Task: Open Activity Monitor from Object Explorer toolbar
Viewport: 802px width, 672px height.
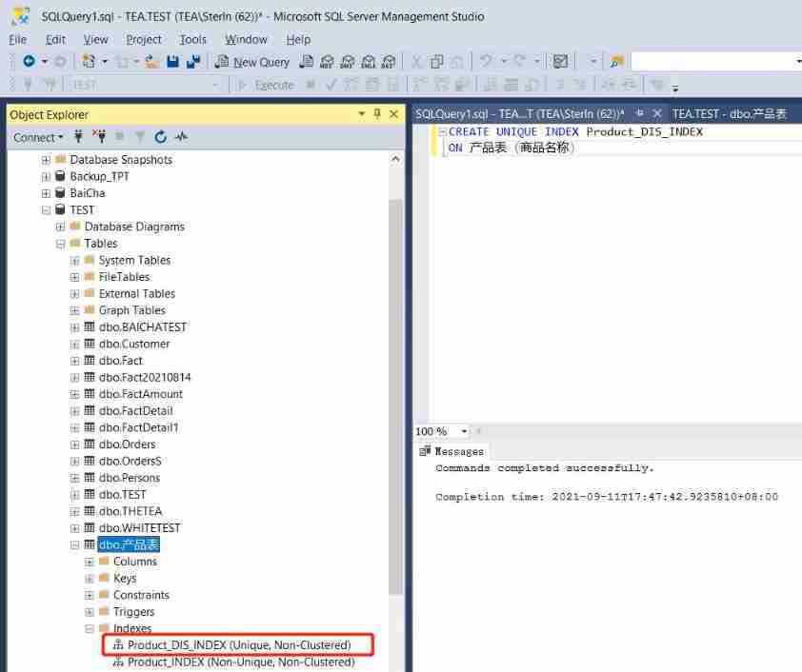Action: click(181, 137)
